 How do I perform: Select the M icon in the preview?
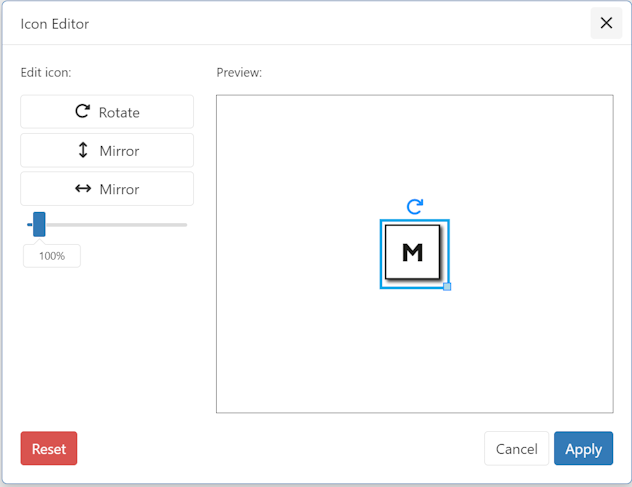413,253
